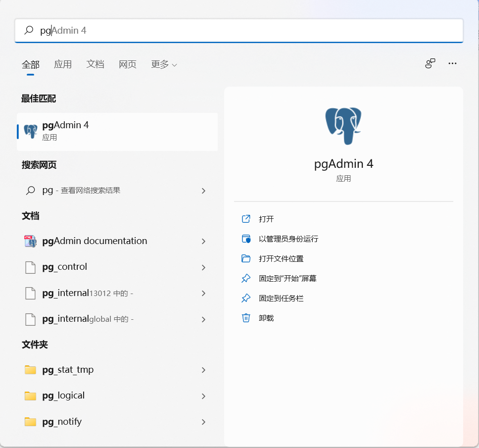Click pgAdmin elephant icon in best match
The width and height of the screenshot is (479, 448).
click(31, 131)
